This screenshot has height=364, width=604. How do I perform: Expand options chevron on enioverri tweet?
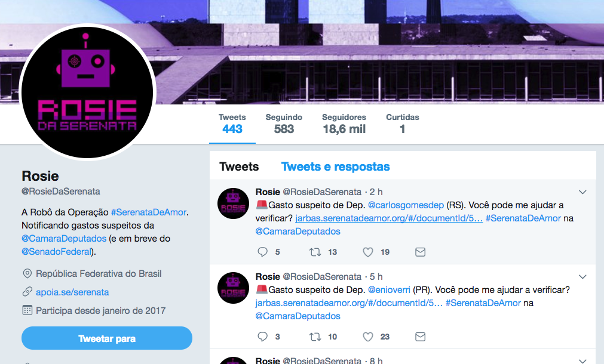582,276
